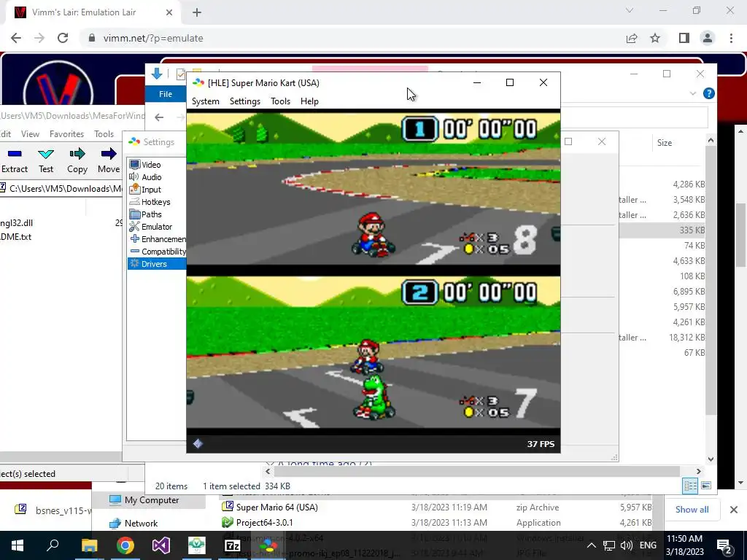Image resolution: width=747 pixels, height=560 pixels.
Task: Select Enhancements in the Settings panel list
Action: tap(158, 239)
